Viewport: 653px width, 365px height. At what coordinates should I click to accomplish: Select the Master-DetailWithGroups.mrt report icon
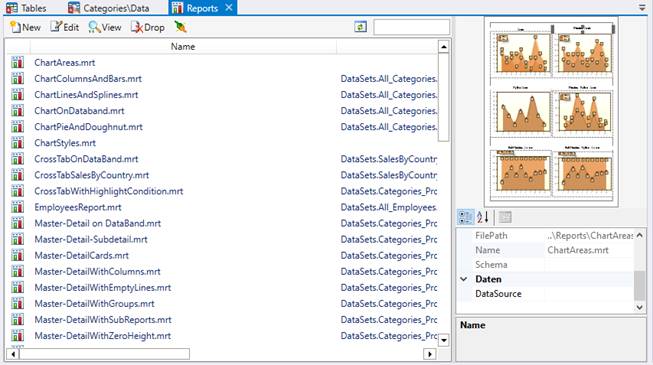click(17, 303)
